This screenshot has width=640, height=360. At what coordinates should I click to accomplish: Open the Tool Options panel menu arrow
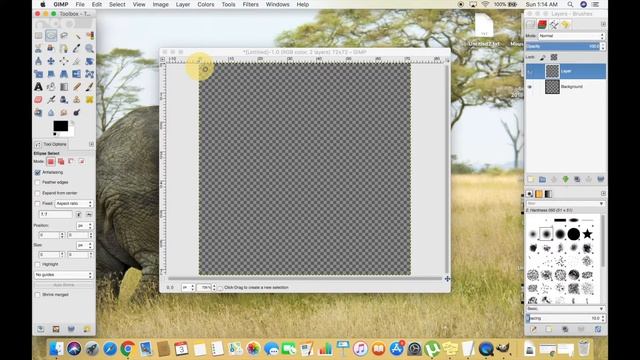click(91, 144)
